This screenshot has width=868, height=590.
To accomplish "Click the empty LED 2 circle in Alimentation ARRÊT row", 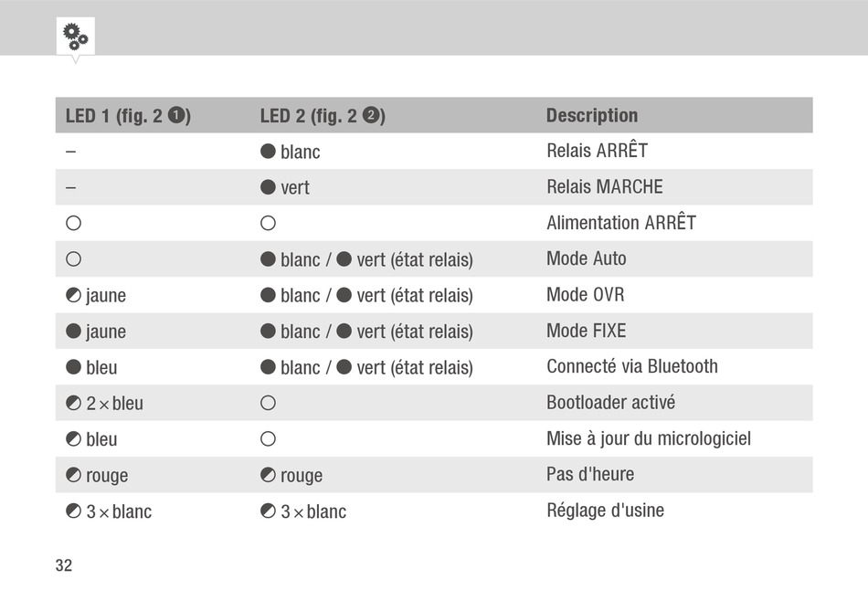I will coord(268,223).
